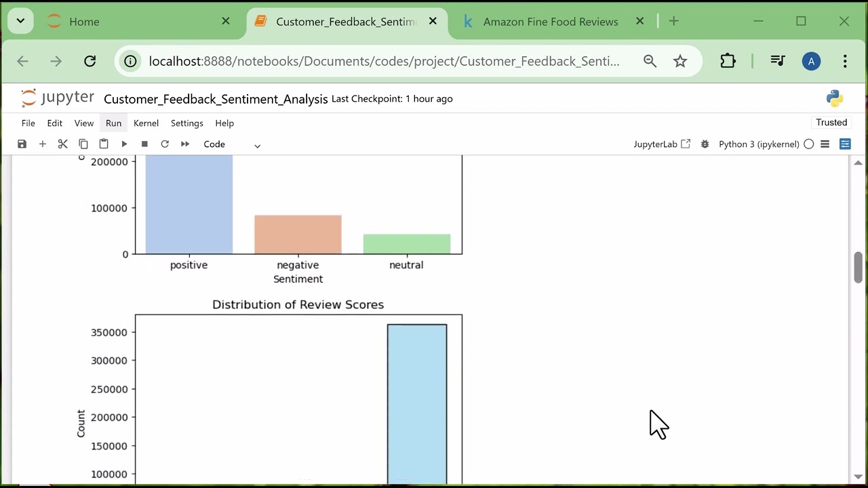Click the localhost:8888 address bar
The image size is (868, 488).
[384, 61]
